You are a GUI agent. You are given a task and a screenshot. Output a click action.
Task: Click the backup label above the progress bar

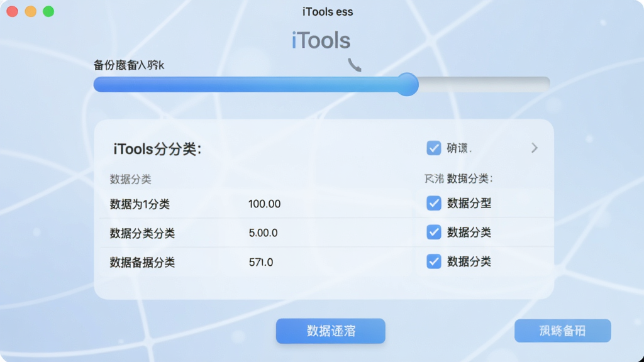[129, 65]
